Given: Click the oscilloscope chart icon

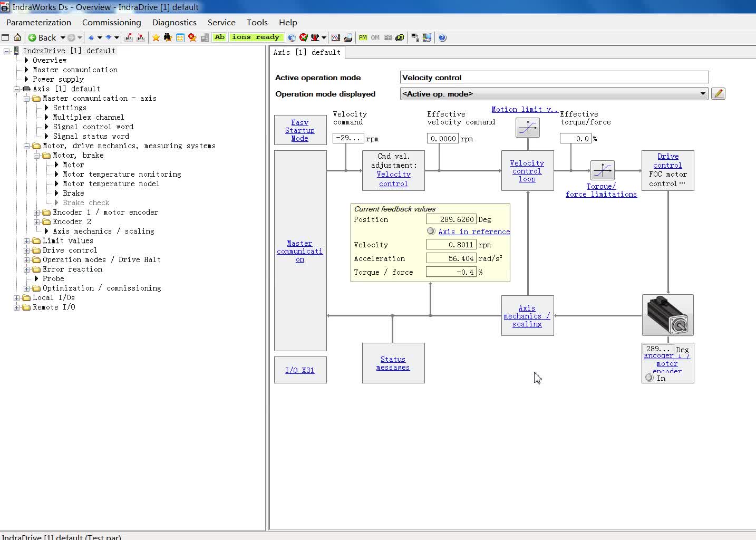Looking at the screenshot, I should coord(336,37).
